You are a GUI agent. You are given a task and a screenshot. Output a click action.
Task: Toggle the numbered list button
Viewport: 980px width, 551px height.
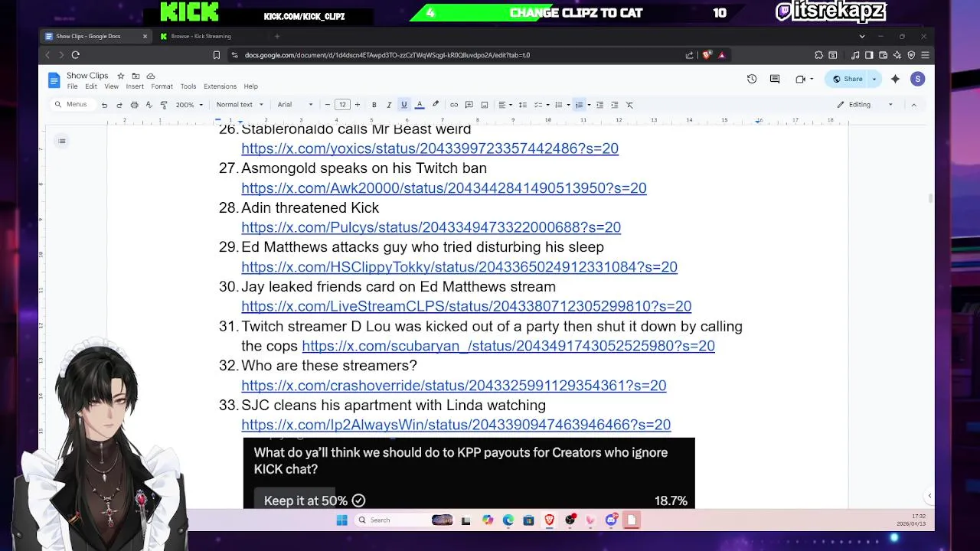point(579,105)
